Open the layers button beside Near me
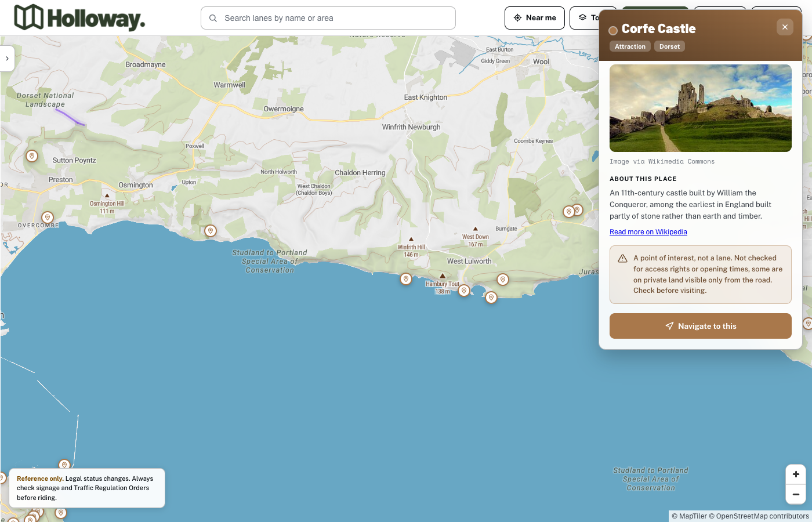Image resolution: width=812 pixels, height=522 pixels. [x=584, y=18]
